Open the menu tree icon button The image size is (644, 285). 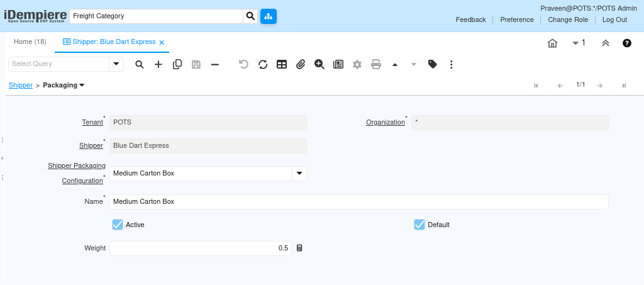click(269, 16)
